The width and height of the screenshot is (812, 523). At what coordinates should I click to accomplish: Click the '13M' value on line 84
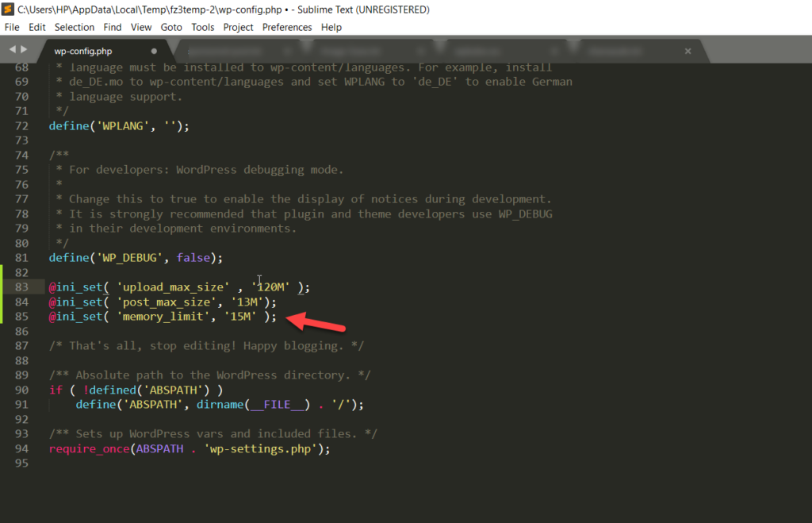[x=247, y=302]
